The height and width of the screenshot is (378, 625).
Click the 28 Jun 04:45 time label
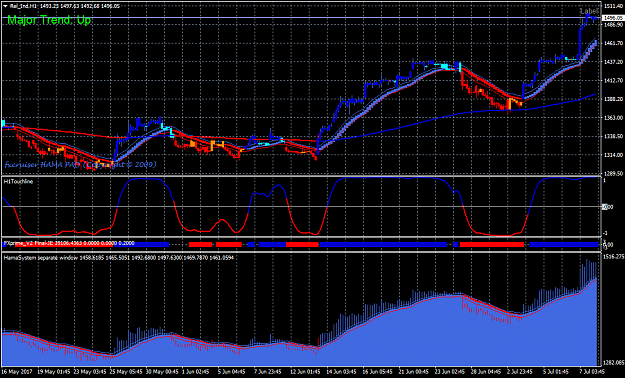tap(487, 371)
